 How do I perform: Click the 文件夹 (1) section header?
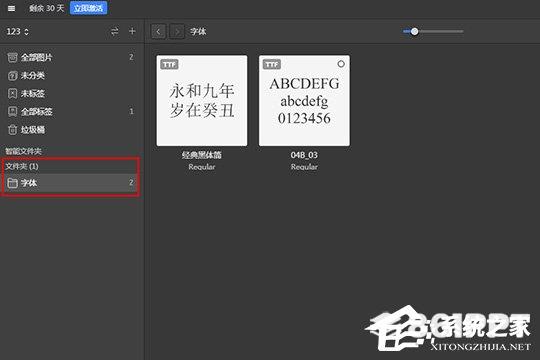click(x=22, y=166)
